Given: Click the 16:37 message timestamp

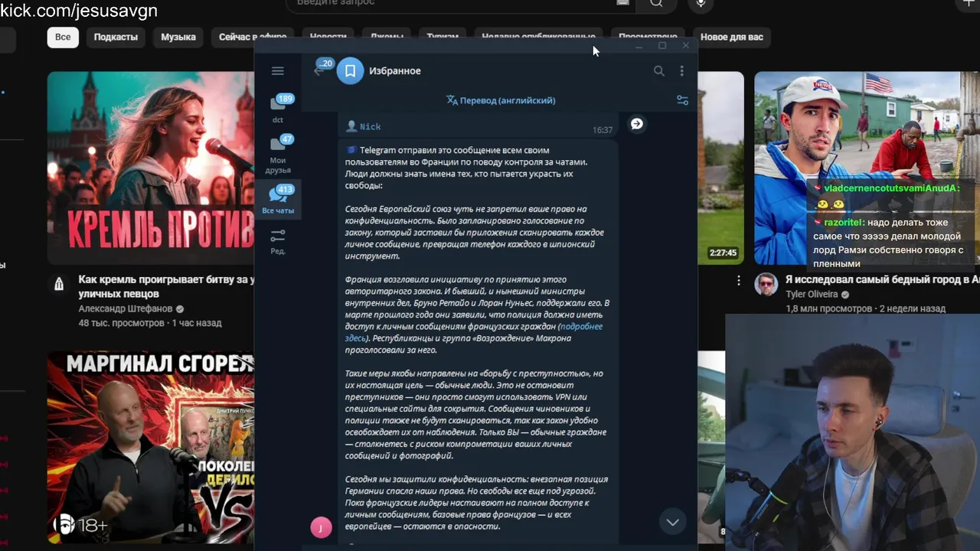Looking at the screenshot, I should pyautogui.click(x=603, y=130).
